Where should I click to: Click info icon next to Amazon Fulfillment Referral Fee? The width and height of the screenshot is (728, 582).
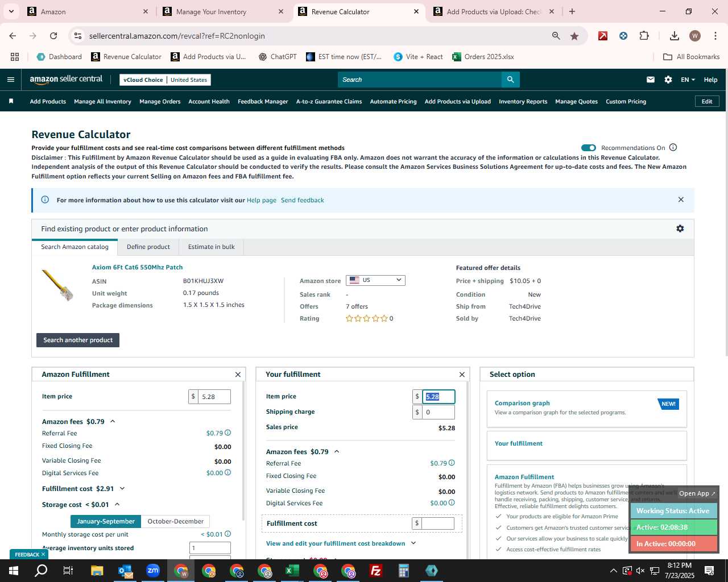tap(227, 433)
